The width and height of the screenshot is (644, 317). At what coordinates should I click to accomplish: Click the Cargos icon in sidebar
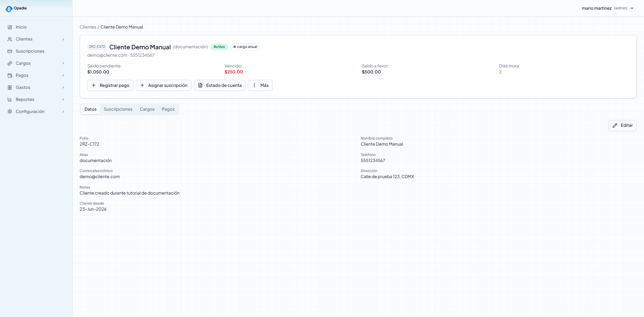click(10, 63)
